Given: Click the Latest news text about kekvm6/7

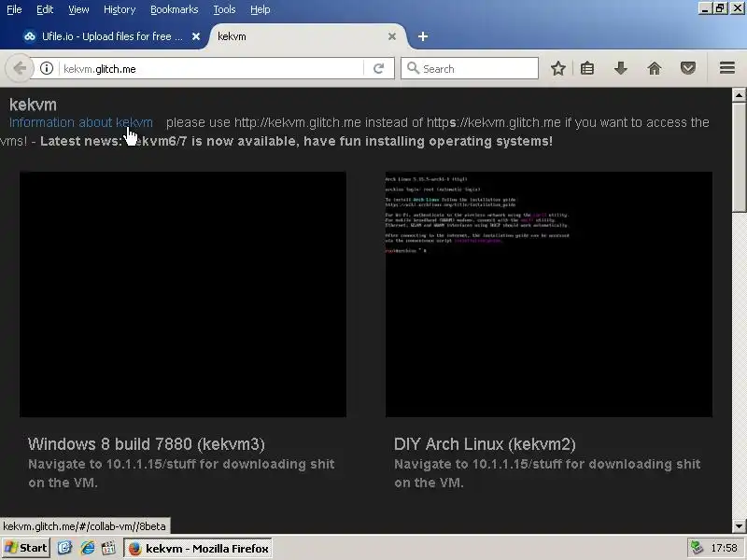Looking at the screenshot, I should (x=296, y=141).
